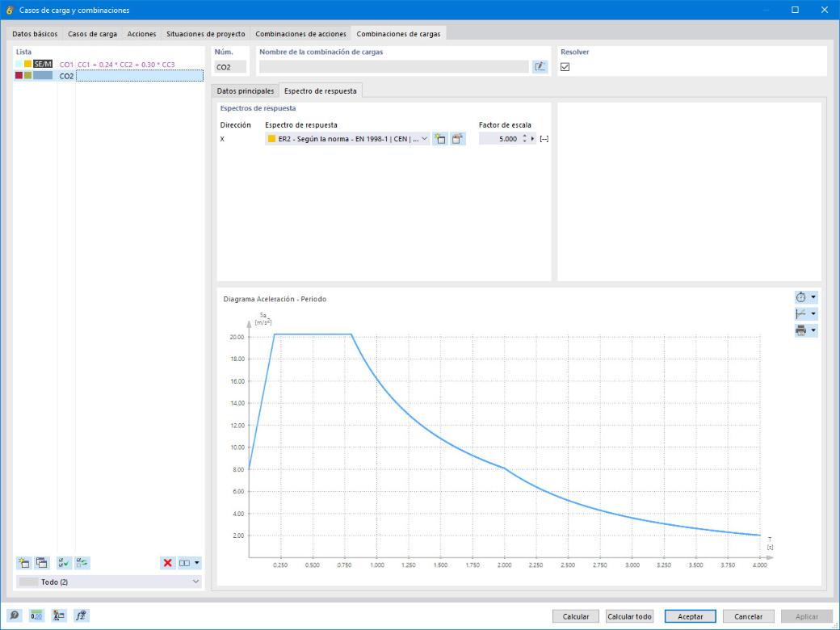Switch to Casos de carga tab
The width and height of the screenshot is (840, 630).
(x=92, y=34)
